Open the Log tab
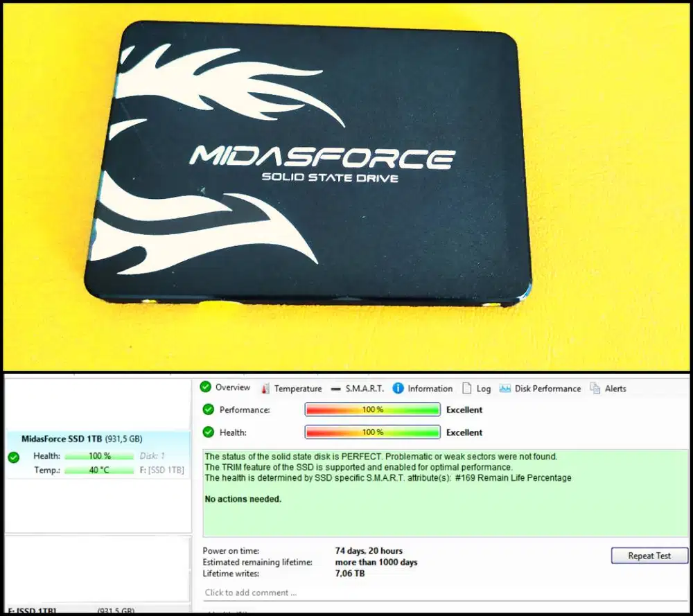693x616 pixels. 477,389
